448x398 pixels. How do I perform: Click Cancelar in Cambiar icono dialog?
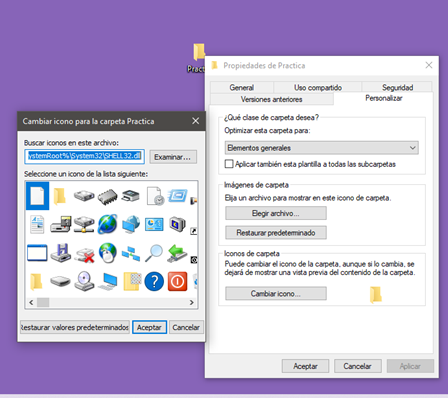point(186,327)
